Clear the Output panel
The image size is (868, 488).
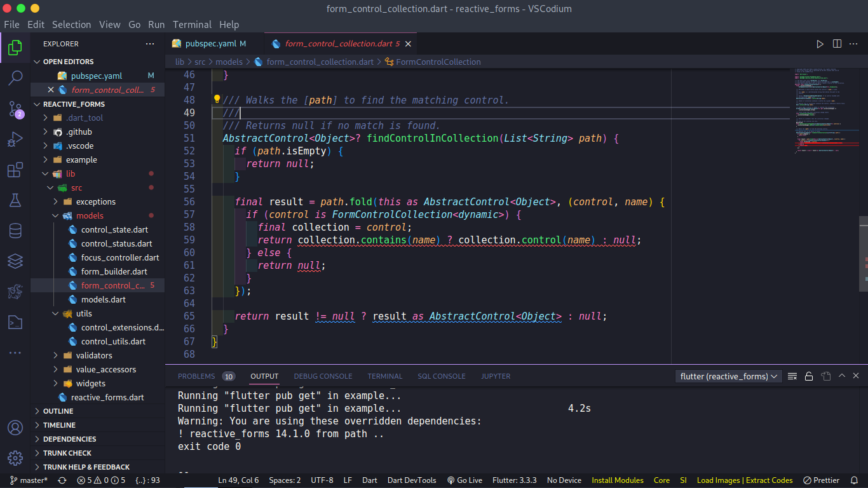[792, 376]
